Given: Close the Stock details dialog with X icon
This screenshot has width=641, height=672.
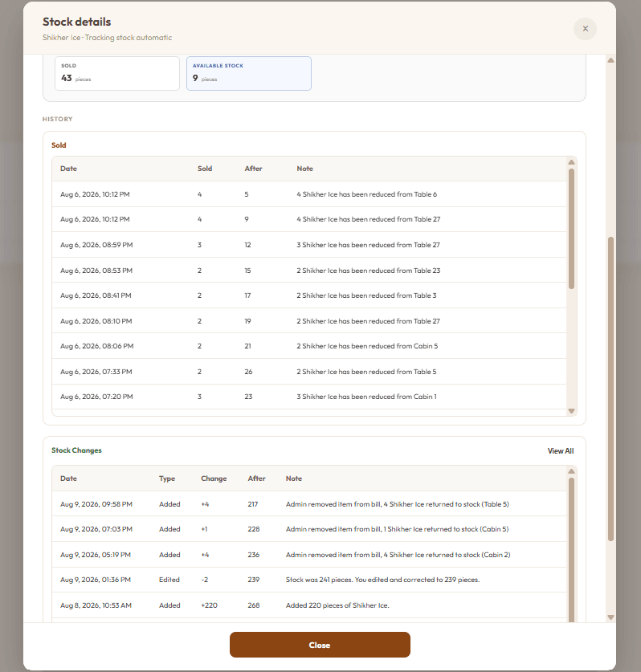Looking at the screenshot, I should [585, 29].
